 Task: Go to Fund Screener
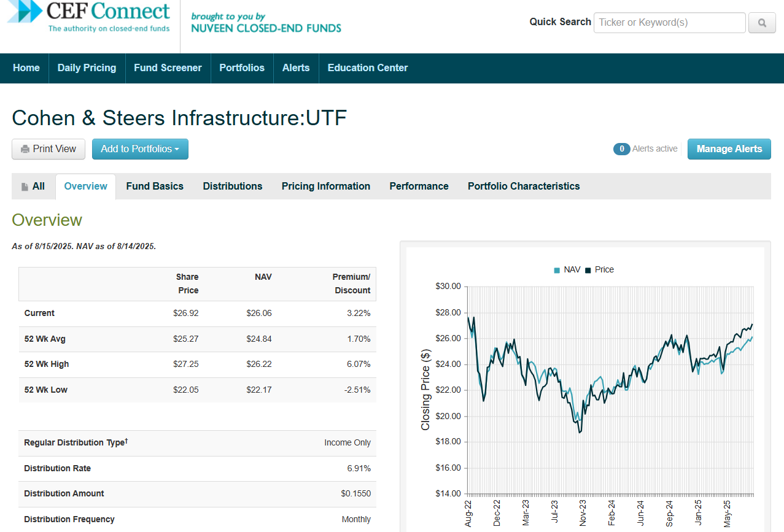[x=168, y=68]
